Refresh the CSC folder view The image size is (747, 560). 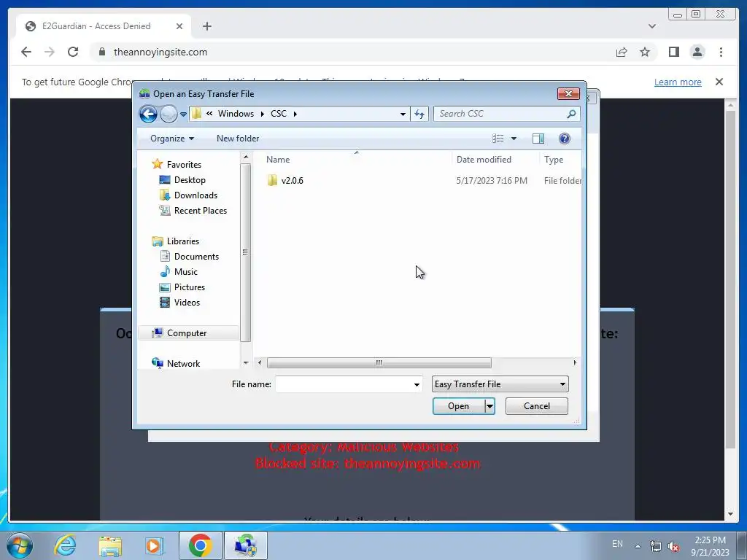419,114
